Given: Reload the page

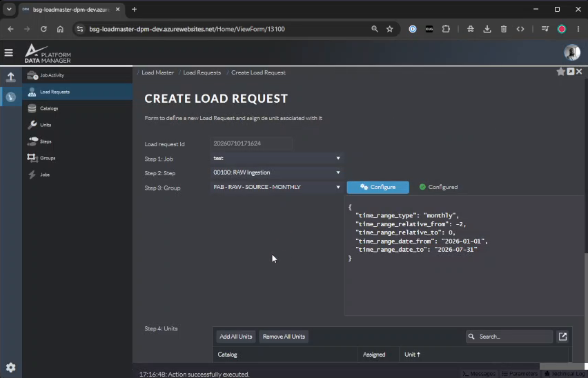Looking at the screenshot, I should [x=43, y=29].
